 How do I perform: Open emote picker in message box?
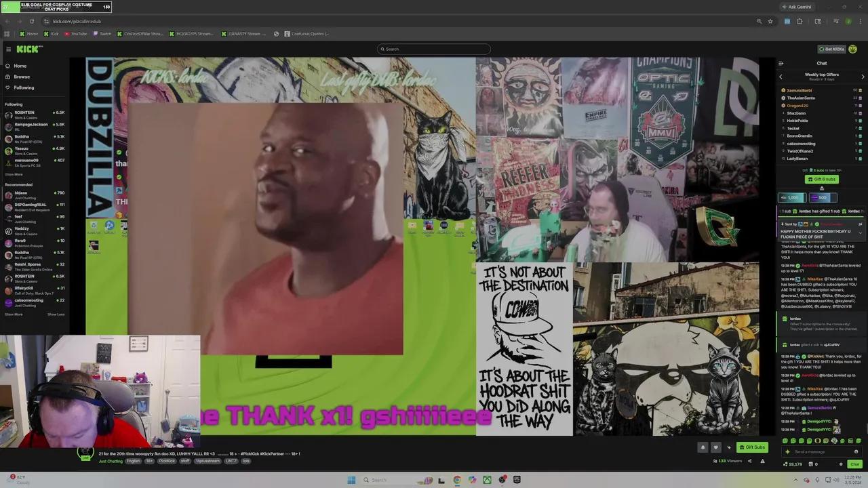(x=856, y=451)
